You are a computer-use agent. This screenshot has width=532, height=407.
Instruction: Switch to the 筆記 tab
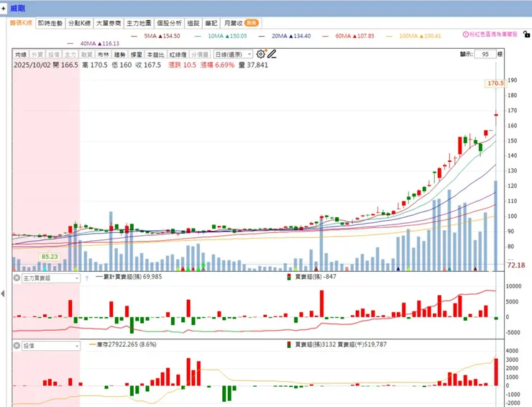[211, 23]
